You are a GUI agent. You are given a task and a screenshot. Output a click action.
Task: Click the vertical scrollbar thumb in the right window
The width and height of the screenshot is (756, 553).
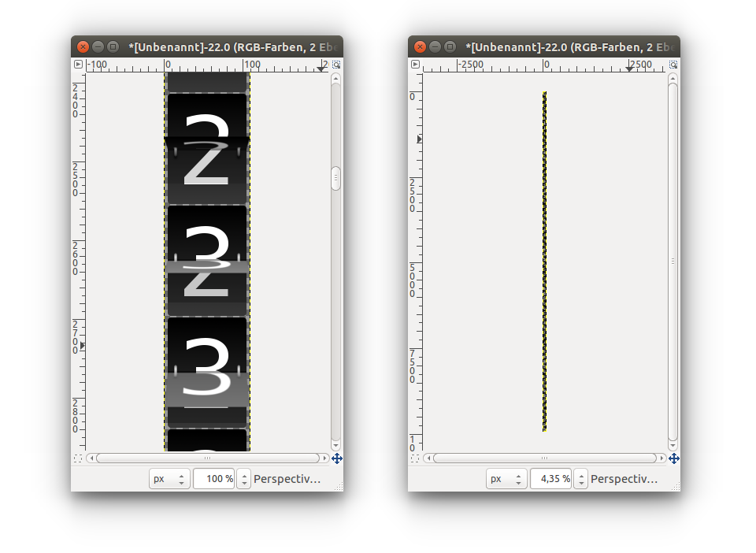click(673, 262)
